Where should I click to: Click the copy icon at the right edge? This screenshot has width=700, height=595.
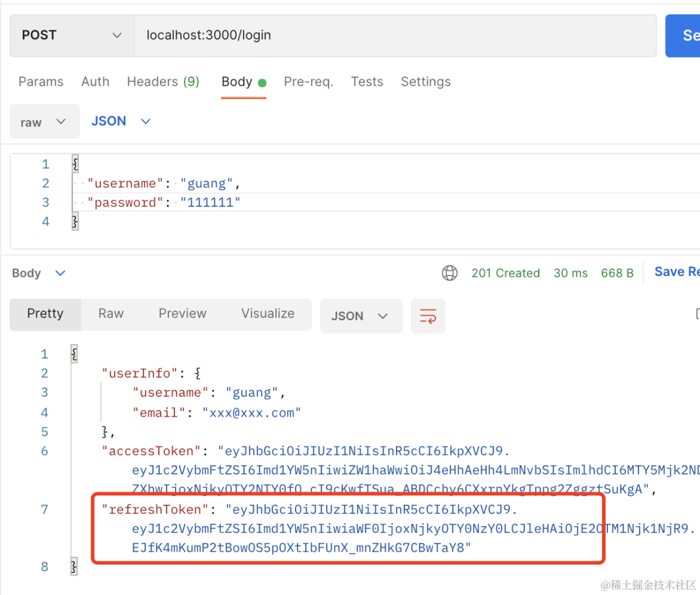pos(697,314)
